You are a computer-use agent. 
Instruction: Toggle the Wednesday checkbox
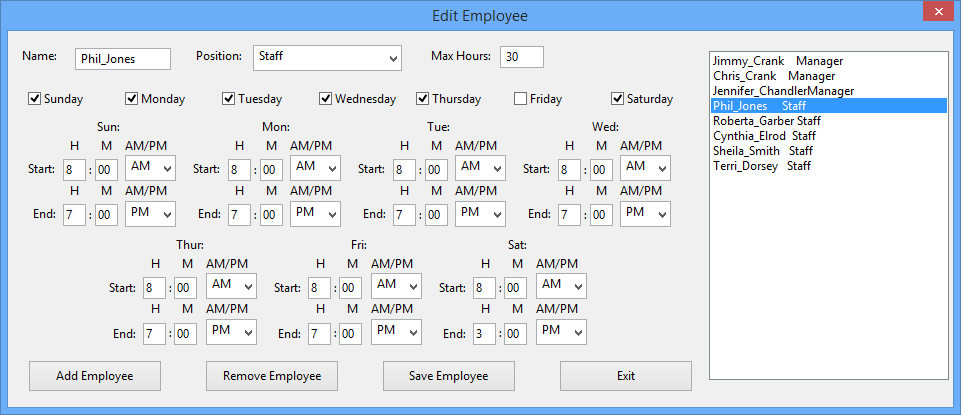[x=325, y=98]
